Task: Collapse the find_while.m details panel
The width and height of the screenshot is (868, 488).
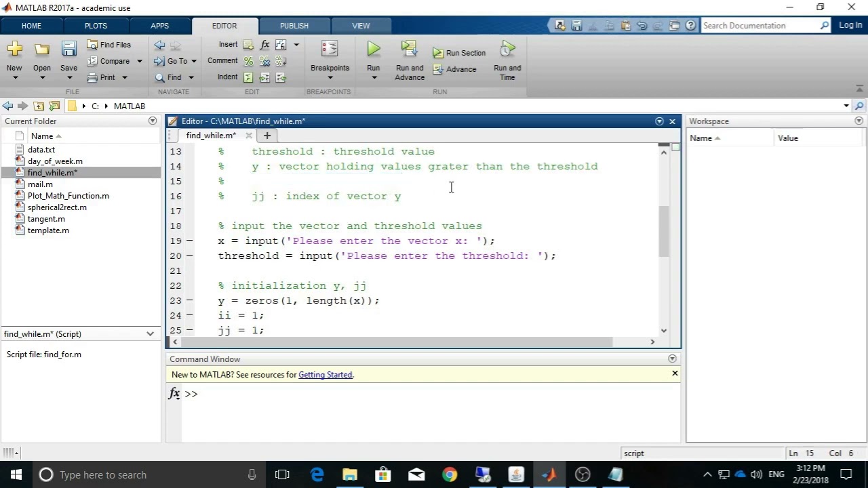Action: [x=150, y=333]
